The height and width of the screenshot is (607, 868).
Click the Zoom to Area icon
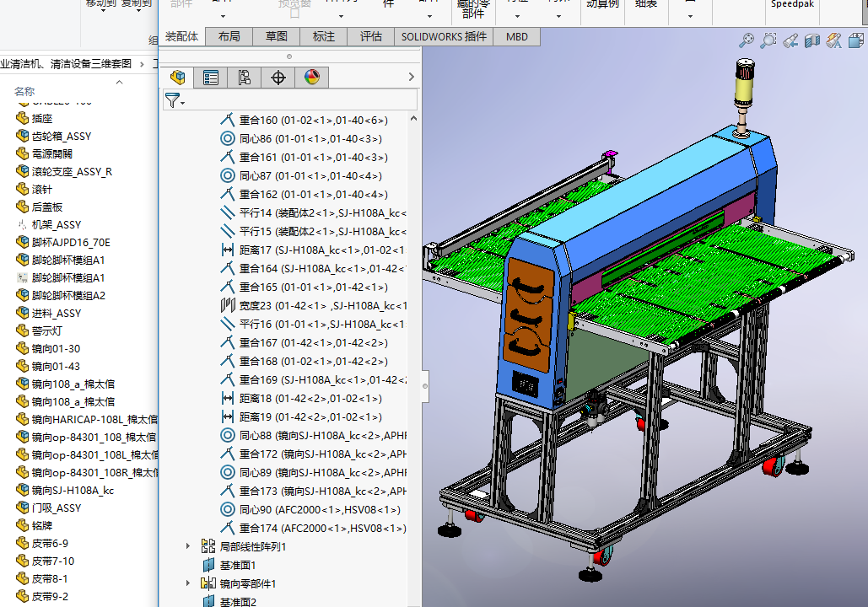(768, 40)
